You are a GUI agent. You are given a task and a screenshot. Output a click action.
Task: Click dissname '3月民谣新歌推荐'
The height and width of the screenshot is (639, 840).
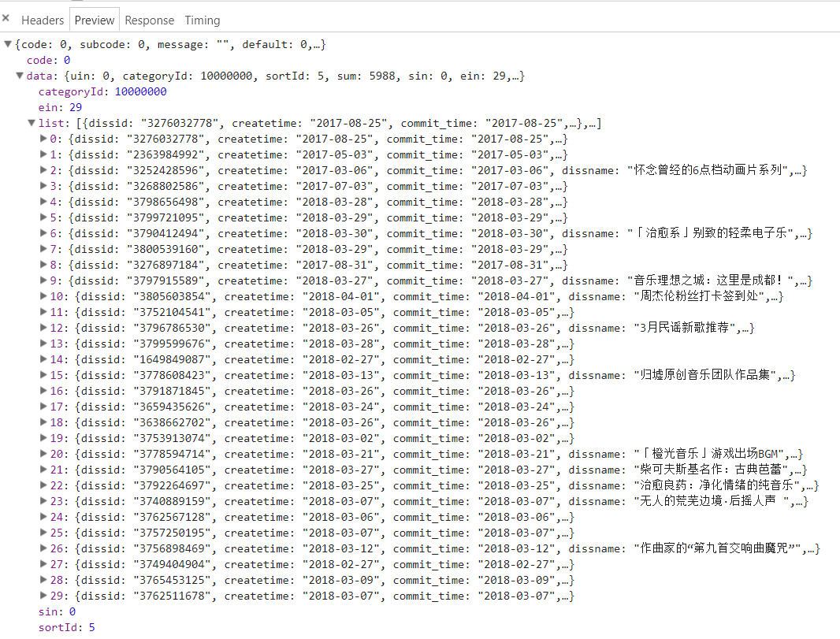tap(684, 328)
